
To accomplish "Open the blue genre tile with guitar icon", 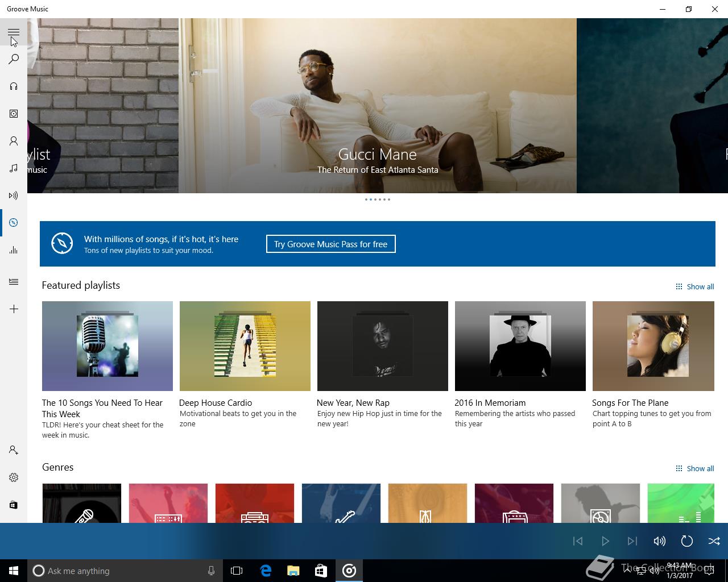I will (341, 503).
